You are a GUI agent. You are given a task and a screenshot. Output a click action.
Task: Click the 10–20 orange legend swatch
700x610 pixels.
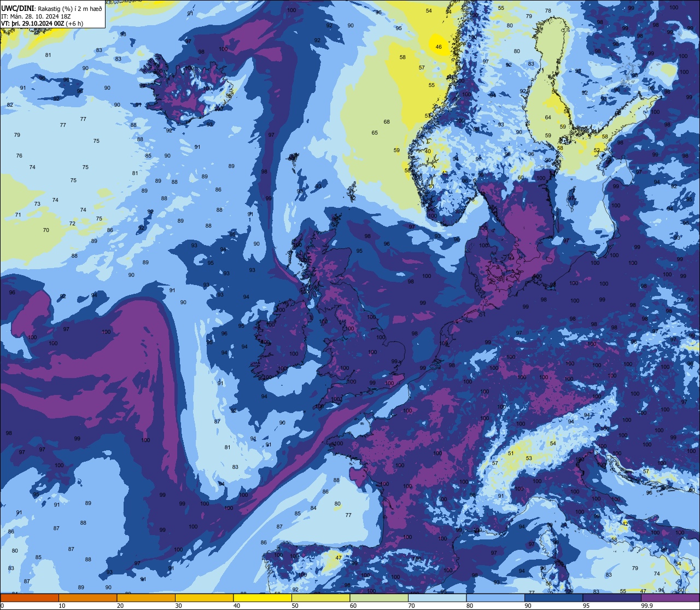point(87,597)
